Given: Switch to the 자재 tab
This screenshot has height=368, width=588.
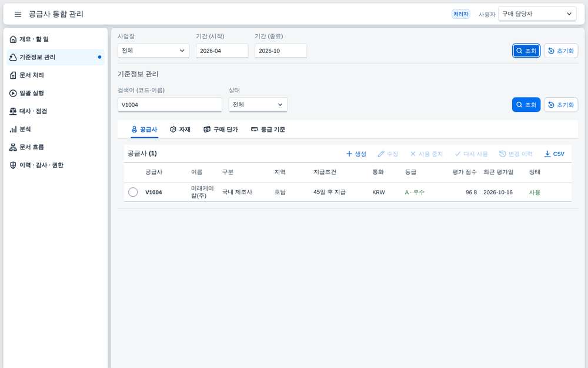Looking at the screenshot, I should [180, 129].
